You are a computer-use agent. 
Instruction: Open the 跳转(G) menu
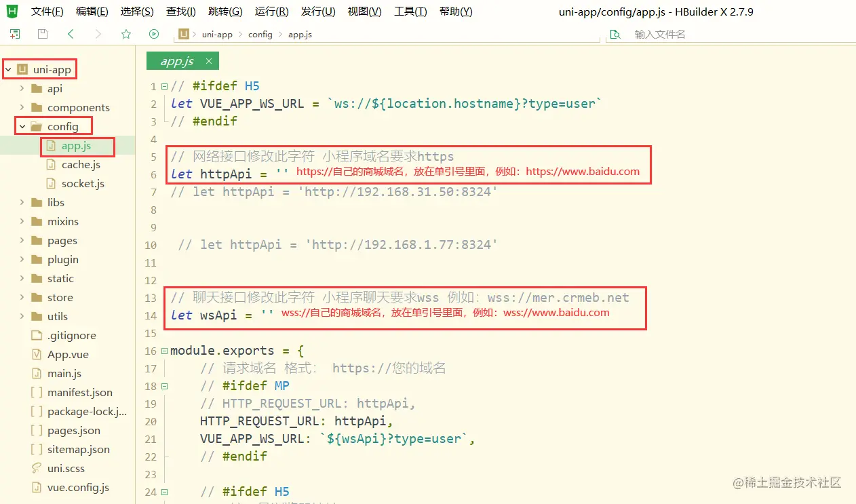coord(225,12)
